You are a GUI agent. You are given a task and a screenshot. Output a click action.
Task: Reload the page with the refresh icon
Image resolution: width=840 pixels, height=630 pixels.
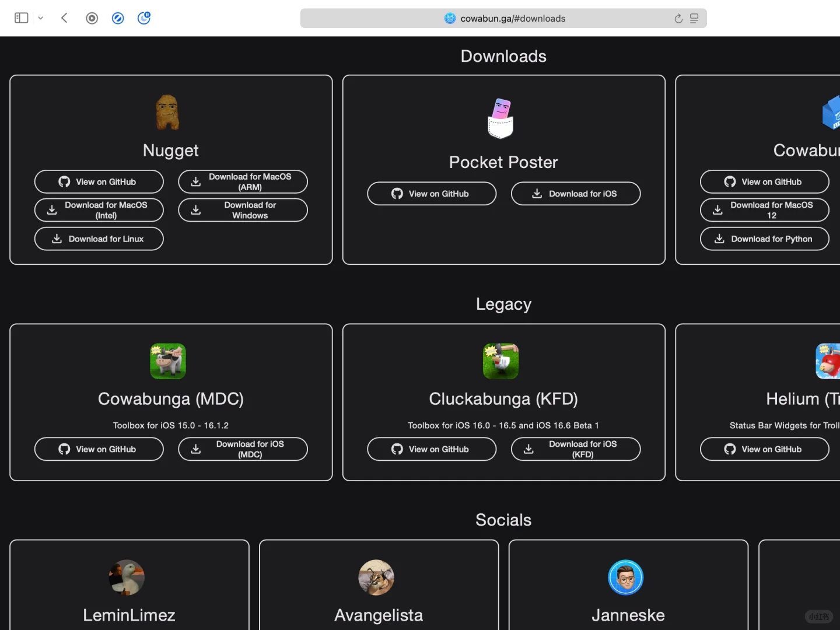[x=678, y=19]
